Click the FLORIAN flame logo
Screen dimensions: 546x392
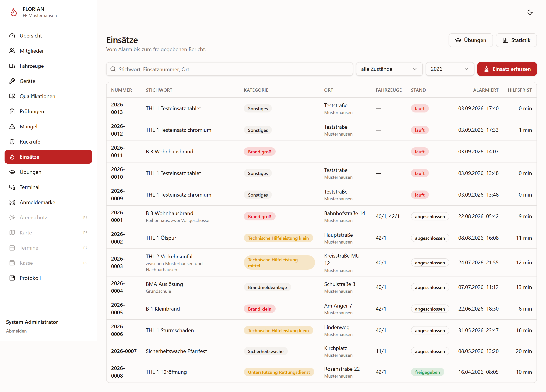click(x=14, y=12)
